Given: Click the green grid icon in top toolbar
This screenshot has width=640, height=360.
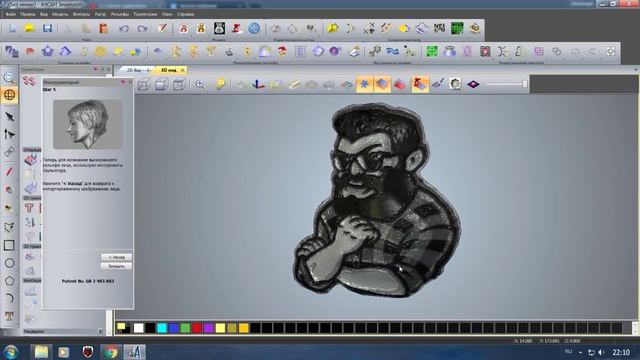Looking at the screenshot, I should coord(457,29).
